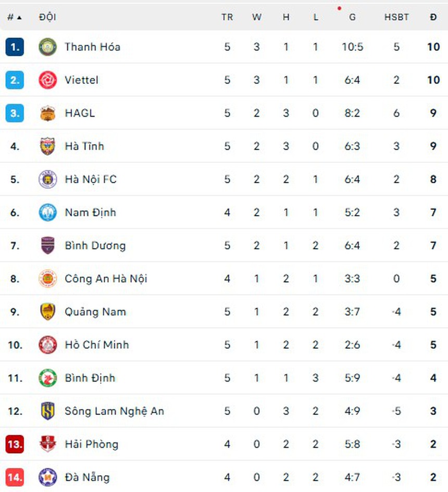448x492 pixels.
Task: Sort standings by the Đ points column
Action: [433, 17]
